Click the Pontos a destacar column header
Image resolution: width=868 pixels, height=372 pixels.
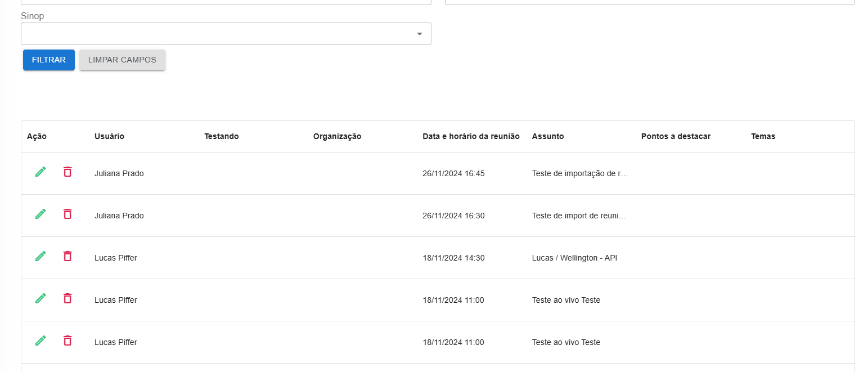point(676,137)
